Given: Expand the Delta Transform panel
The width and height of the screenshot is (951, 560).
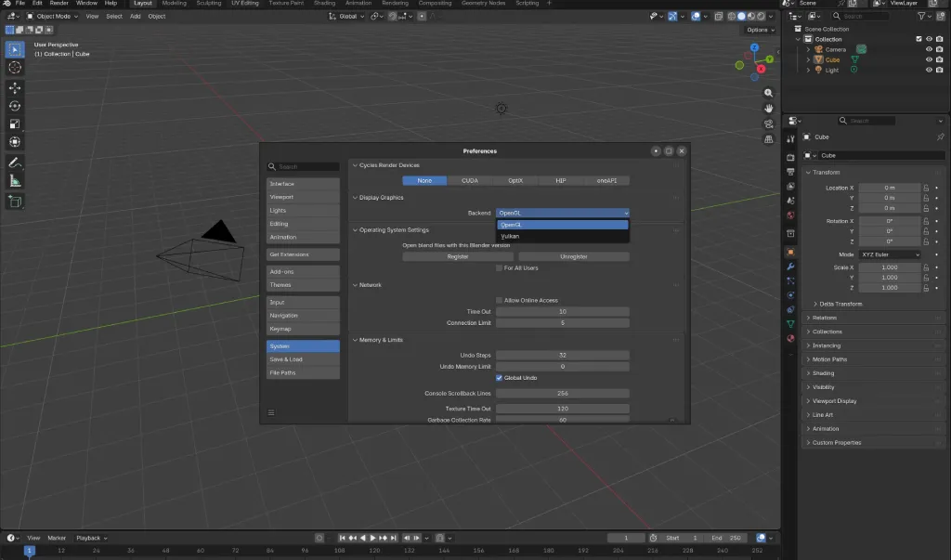Looking at the screenshot, I should (840, 304).
